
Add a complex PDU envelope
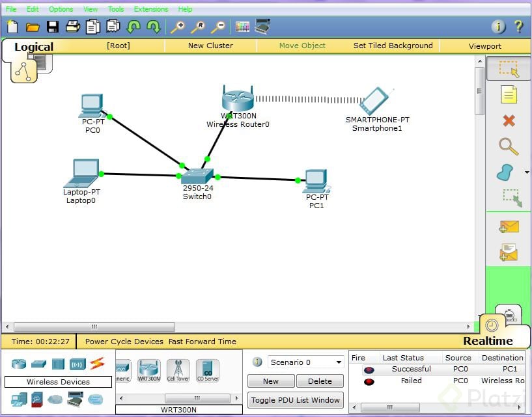tap(509, 252)
